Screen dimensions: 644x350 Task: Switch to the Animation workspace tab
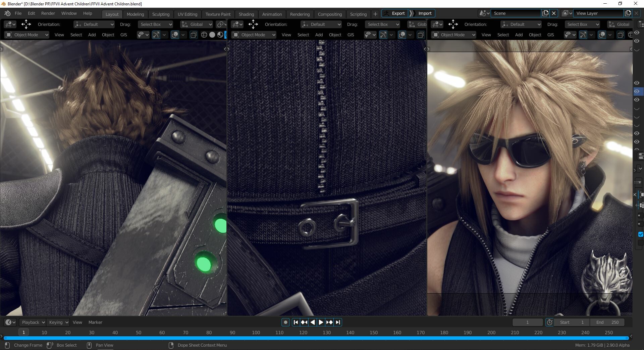point(272,14)
